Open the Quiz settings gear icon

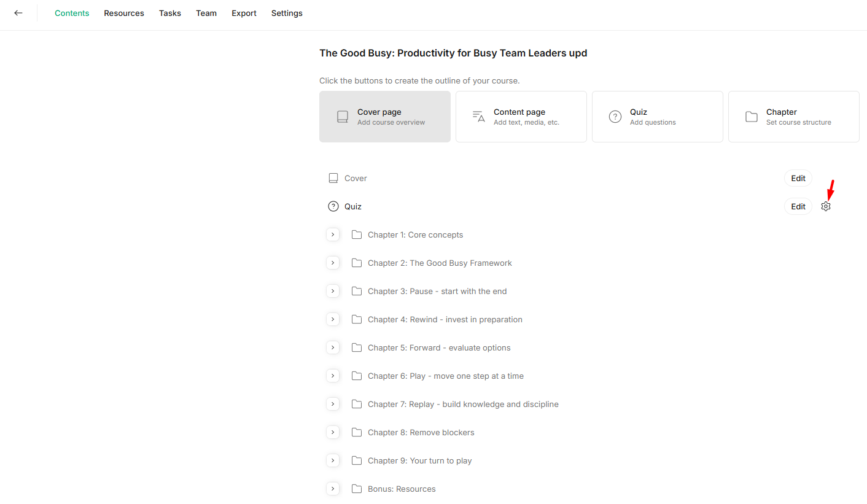point(826,207)
